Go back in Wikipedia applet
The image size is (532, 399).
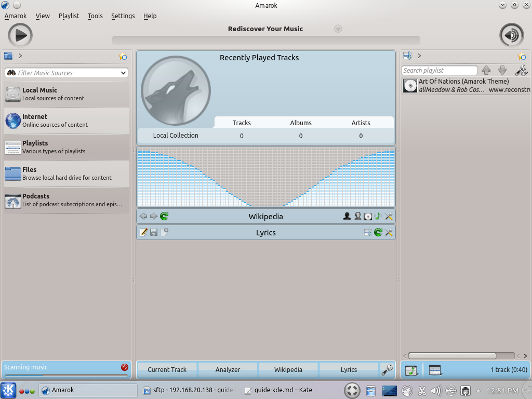tap(143, 216)
